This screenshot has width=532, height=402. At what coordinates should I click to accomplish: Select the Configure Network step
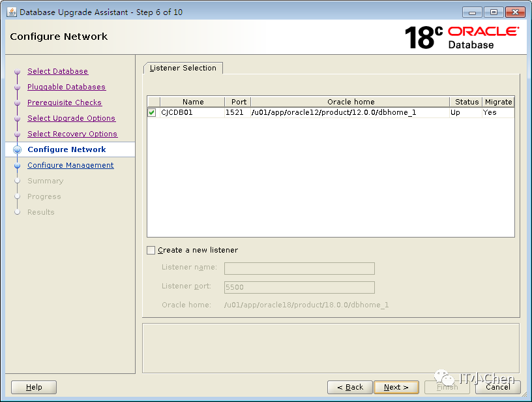[66, 149]
